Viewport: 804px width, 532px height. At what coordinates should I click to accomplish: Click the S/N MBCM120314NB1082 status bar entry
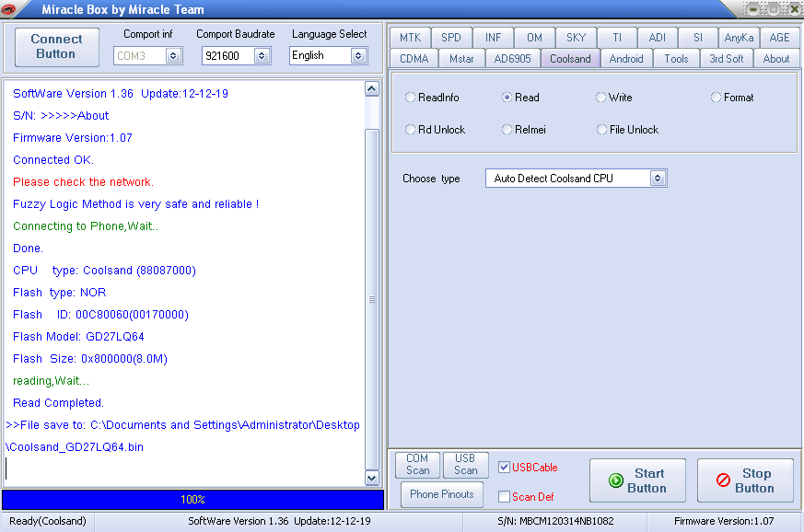pyautogui.click(x=555, y=521)
